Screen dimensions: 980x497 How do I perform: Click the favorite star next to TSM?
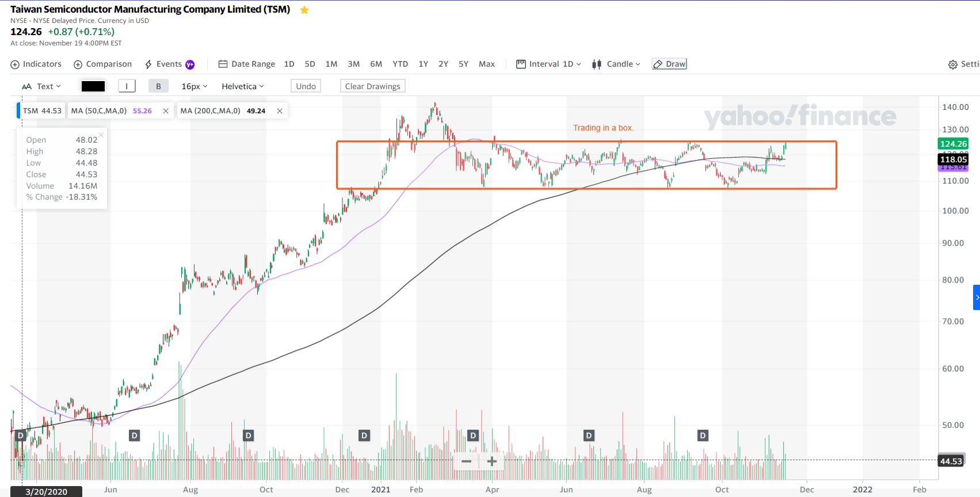(x=304, y=10)
